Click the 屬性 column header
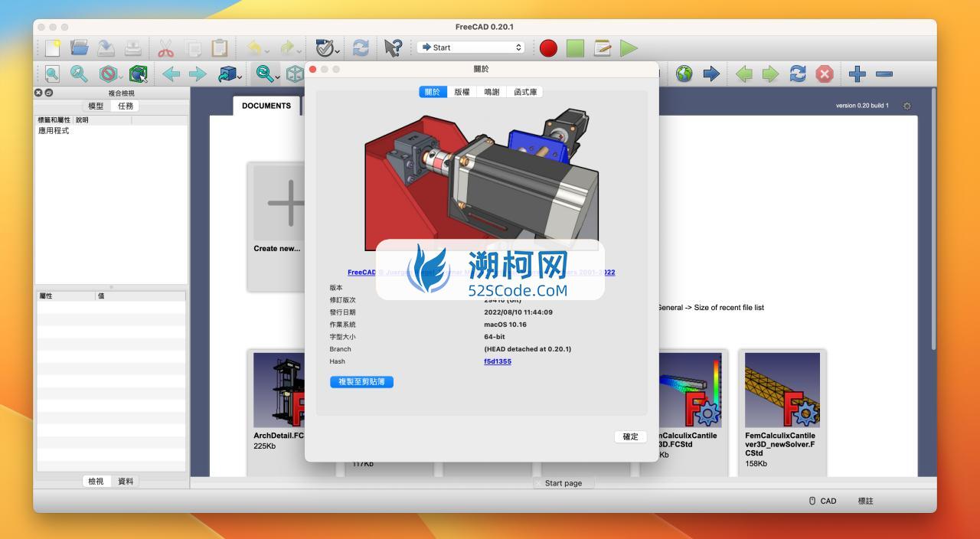The image size is (980, 539). (x=65, y=296)
